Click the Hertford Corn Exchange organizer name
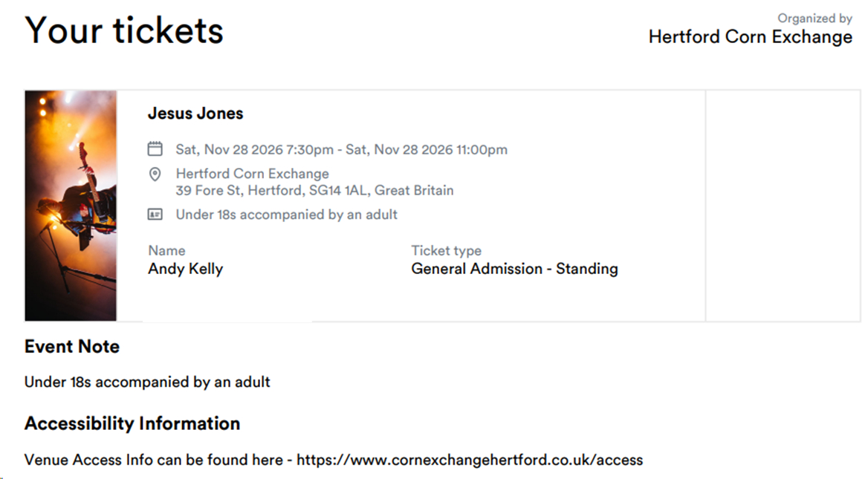Viewport: 868px width, 479px height. (750, 37)
